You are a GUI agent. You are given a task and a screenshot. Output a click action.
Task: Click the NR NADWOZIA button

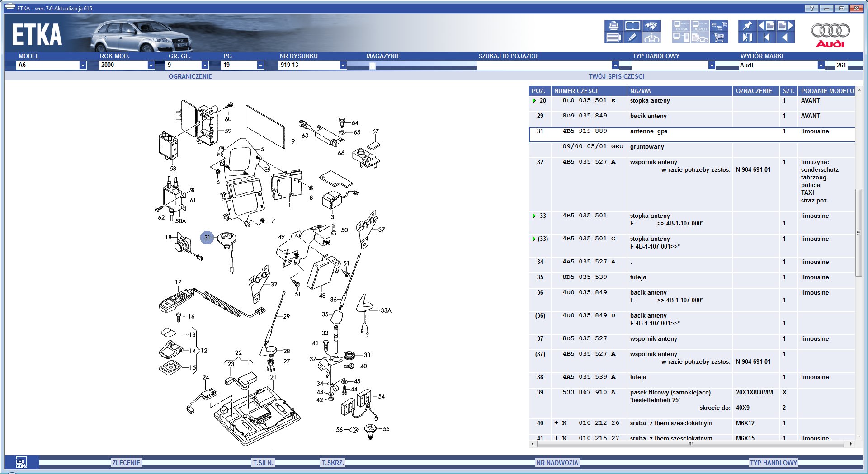(x=557, y=463)
